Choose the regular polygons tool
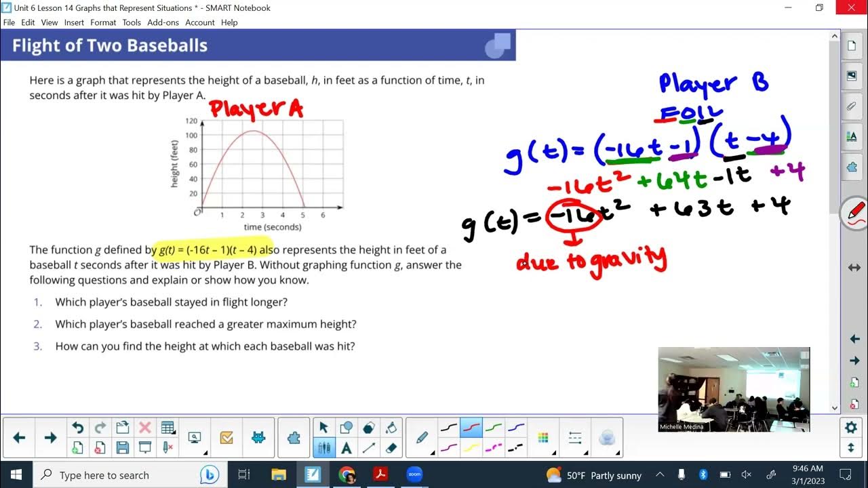 tap(368, 428)
